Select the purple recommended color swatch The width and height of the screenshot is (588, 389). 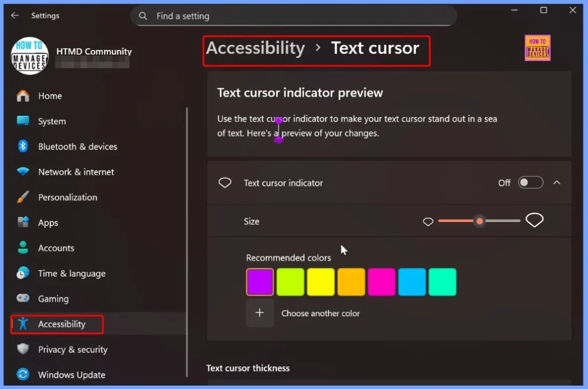tap(260, 281)
